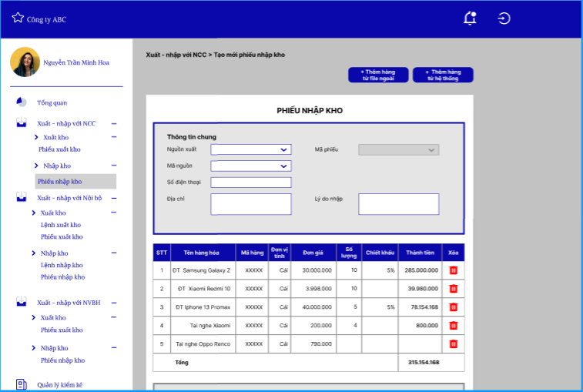Click the Thành tiền column header
583x392 pixels.
point(420,253)
